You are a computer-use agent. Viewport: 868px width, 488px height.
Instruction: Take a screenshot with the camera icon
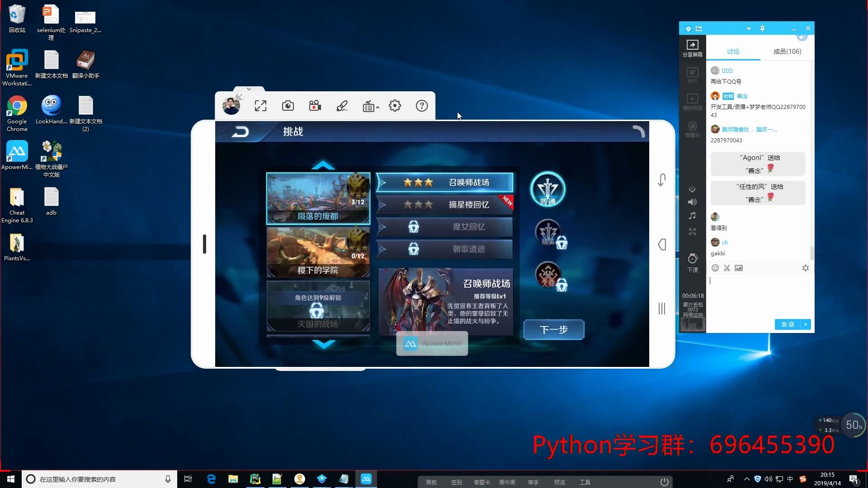[288, 106]
